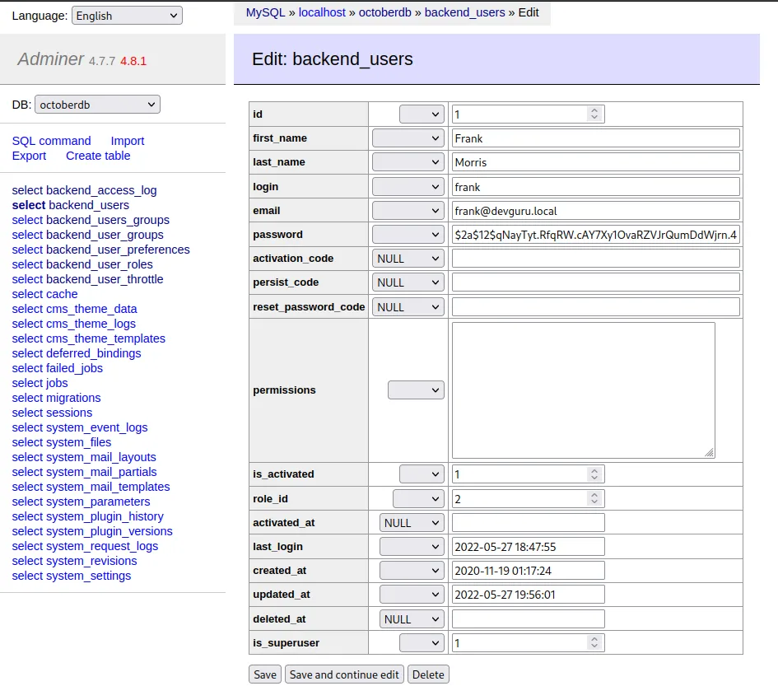778x700 pixels.
Task: Click Save and continue edit button
Action: pyautogui.click(x=344, y=674)
